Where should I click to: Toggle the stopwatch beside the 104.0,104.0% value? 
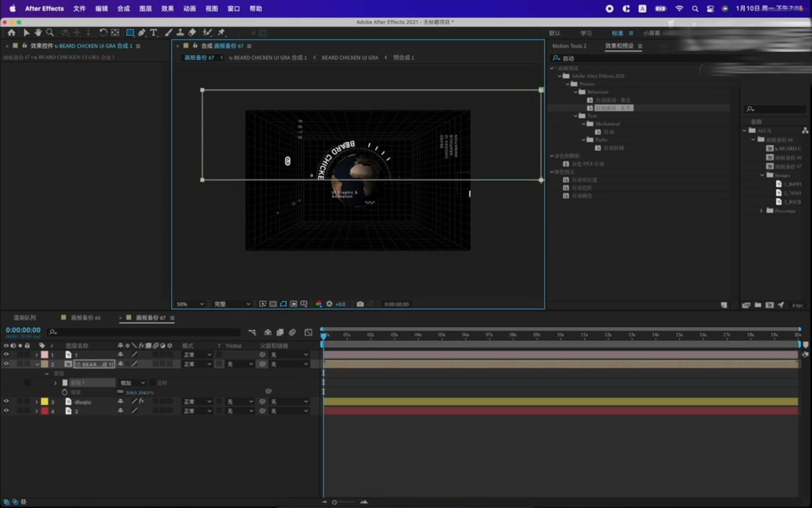click(x=65, y=392)
